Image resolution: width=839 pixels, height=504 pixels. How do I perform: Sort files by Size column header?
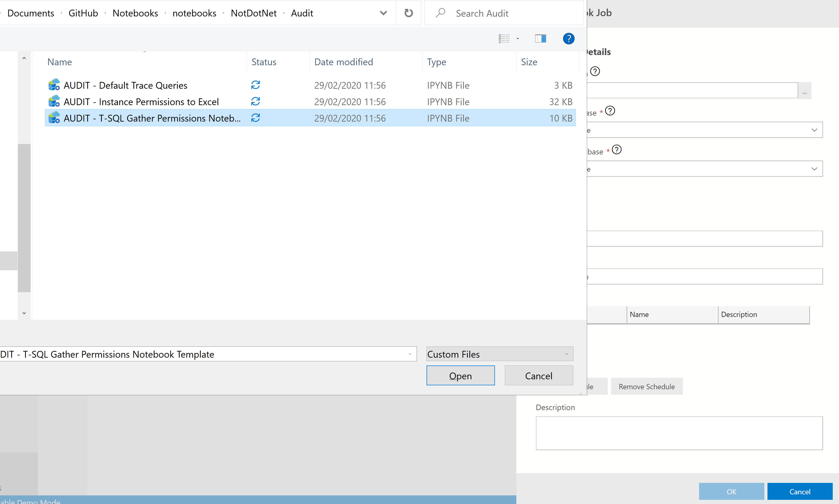(x=529, y=62)
